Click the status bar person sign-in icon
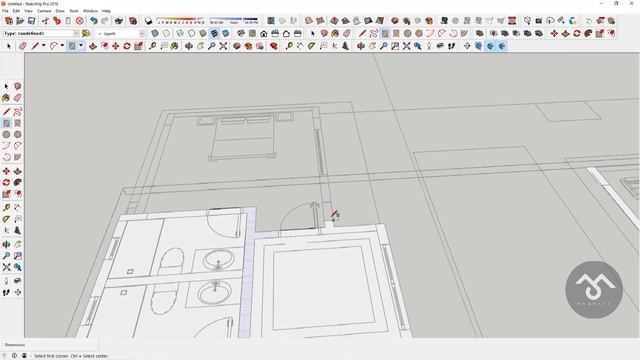 point(24,356)
